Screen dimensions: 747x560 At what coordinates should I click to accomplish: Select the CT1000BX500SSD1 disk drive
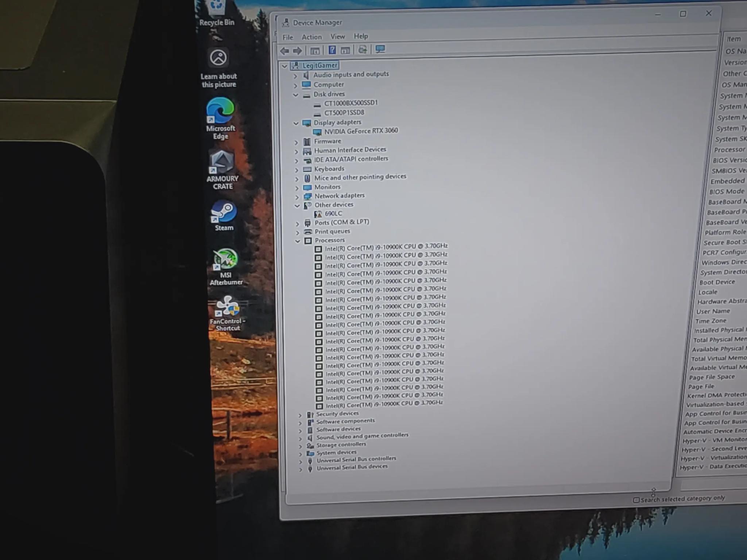click(351, 103)
